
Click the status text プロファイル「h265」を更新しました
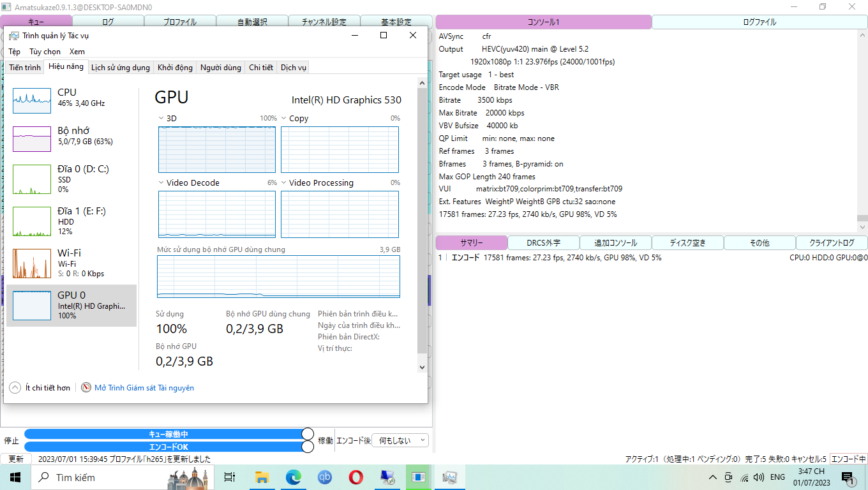coord(160,459)
